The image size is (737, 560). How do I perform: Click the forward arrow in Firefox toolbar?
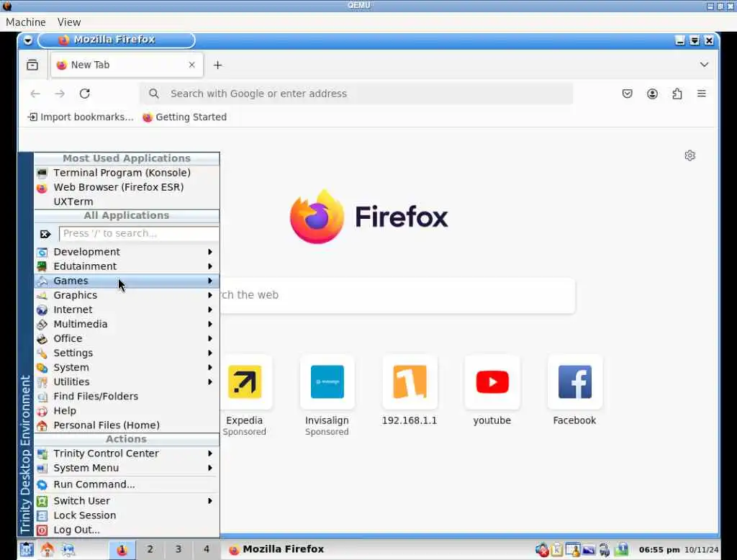(60, 94)
